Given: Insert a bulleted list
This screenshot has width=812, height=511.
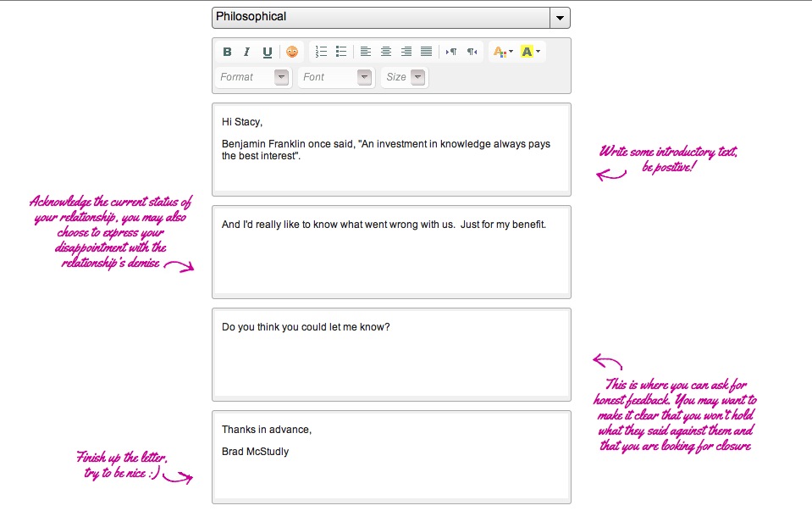Looking at the screenshot, I should [x=340, y=52].
